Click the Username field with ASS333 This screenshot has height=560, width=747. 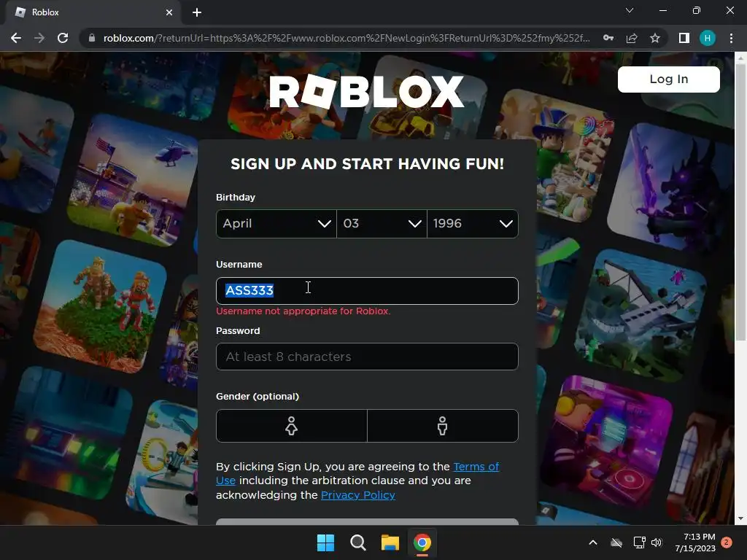367,290
